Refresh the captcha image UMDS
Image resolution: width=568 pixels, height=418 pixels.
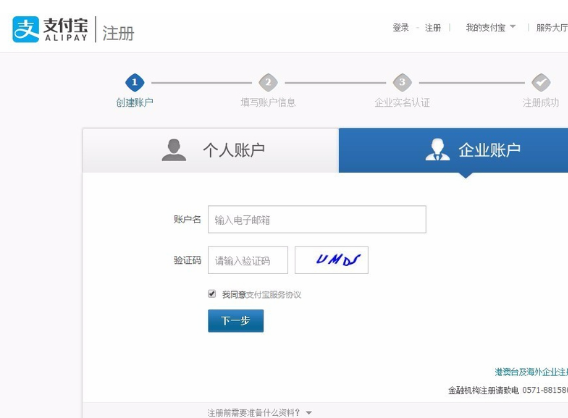pos(332,260)
